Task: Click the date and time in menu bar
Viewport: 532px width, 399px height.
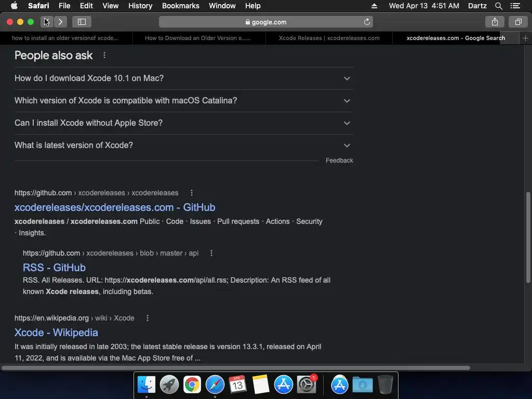Action: tap(424, 6)
